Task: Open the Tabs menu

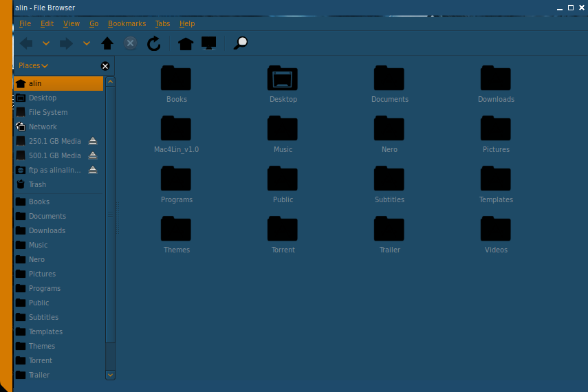Action: 163,23
